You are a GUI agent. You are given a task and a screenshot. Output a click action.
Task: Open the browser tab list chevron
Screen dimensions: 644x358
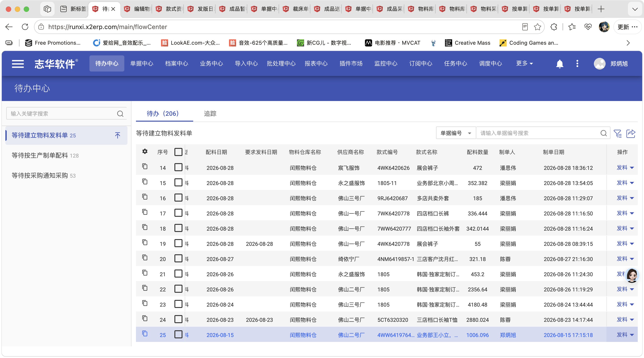coord(635,9)
